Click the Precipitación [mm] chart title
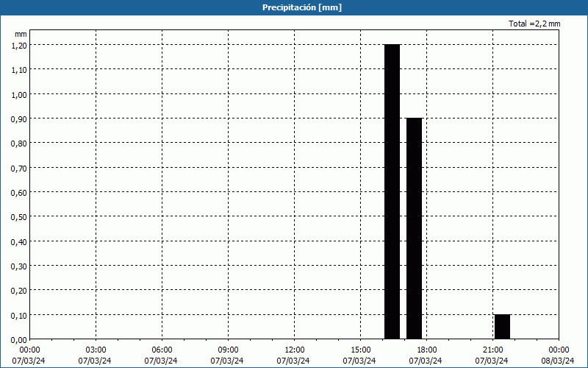Viewport: 588px width, 368px height. point(302,7)
